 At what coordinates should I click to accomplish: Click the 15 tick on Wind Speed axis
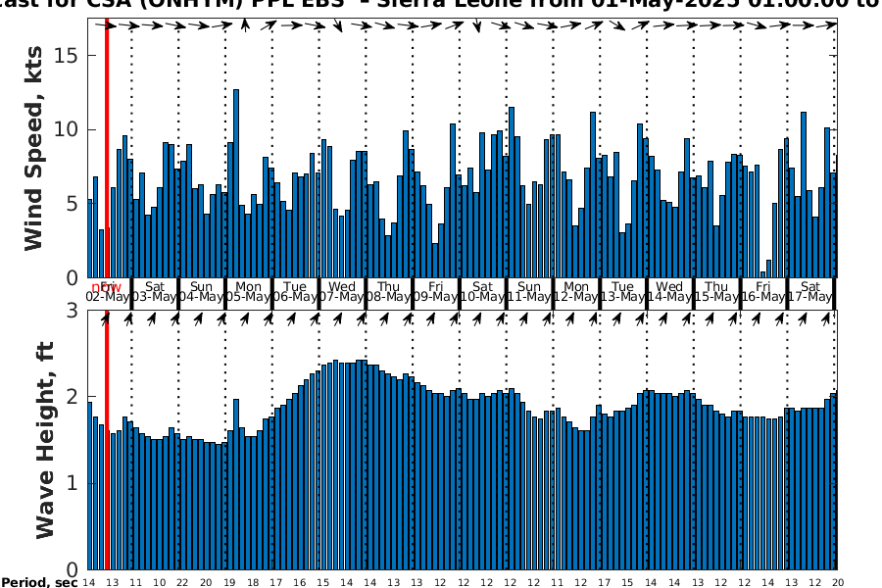pos(67,55)
